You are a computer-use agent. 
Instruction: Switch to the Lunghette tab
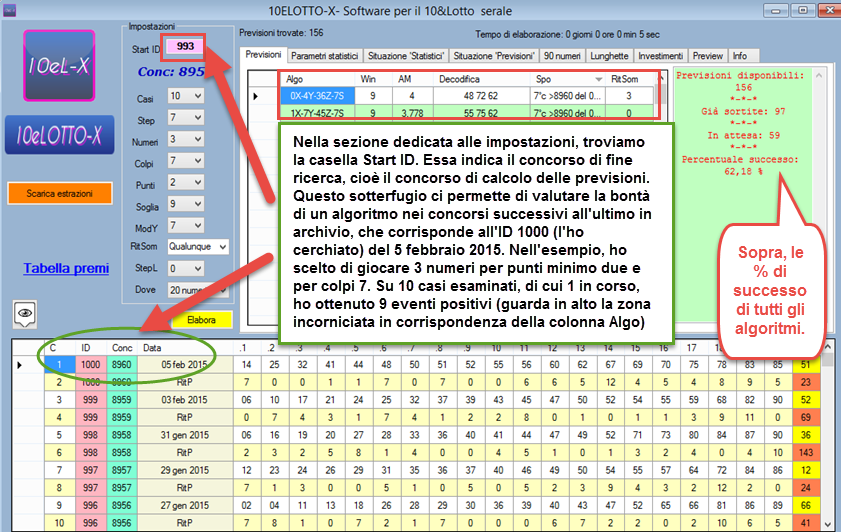point(609,56)
